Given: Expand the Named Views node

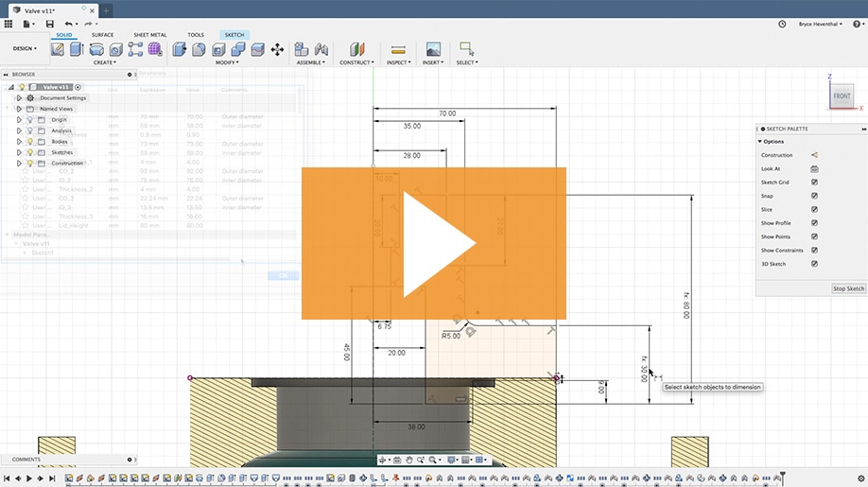Looking at the screenshot, I should [19, 109].
